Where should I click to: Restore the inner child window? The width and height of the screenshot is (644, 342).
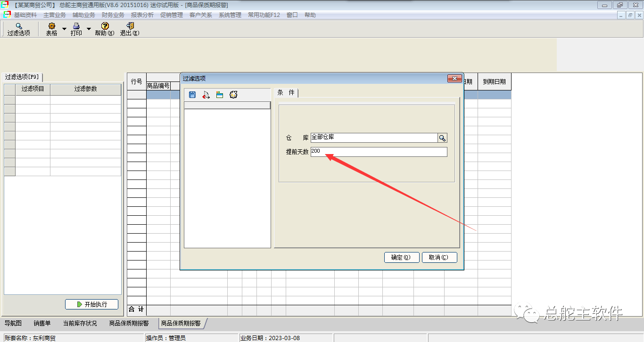click(630, 15)
